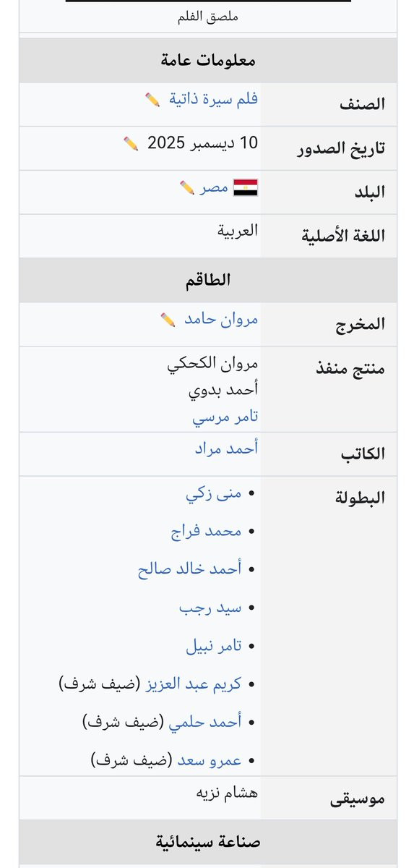
Task: Follow the تامر مرسي producer link
Action: [225, 417]
